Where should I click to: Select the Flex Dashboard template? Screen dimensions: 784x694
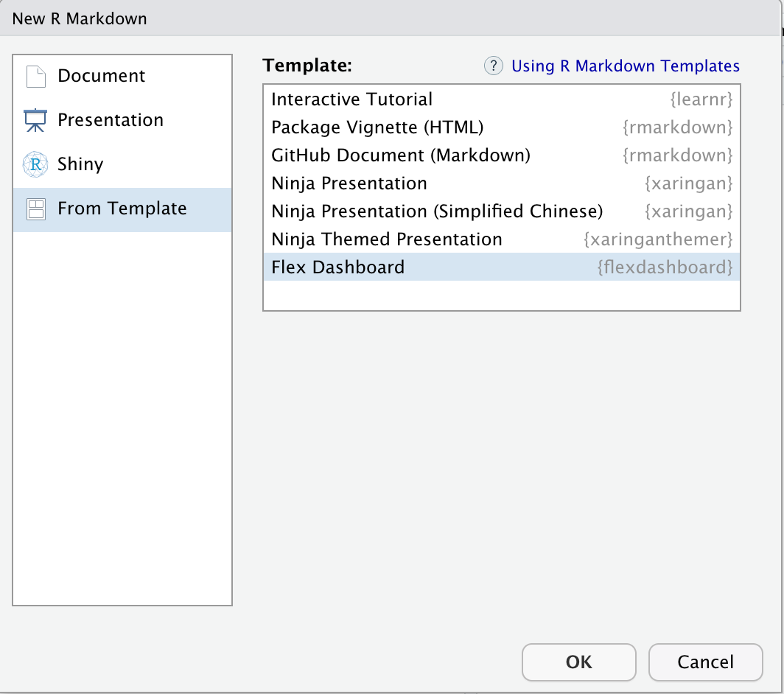pyautogui.click(x=502, y=267)
